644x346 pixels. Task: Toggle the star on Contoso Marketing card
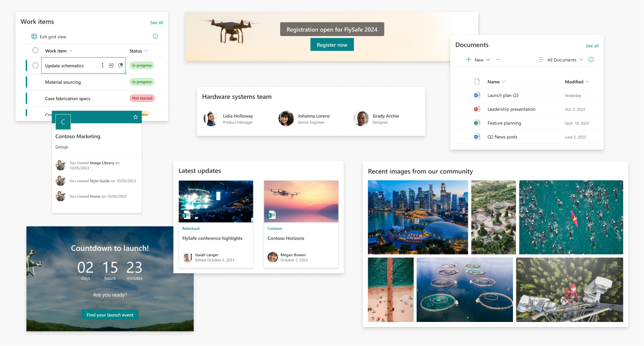click(x=135, y=117)
